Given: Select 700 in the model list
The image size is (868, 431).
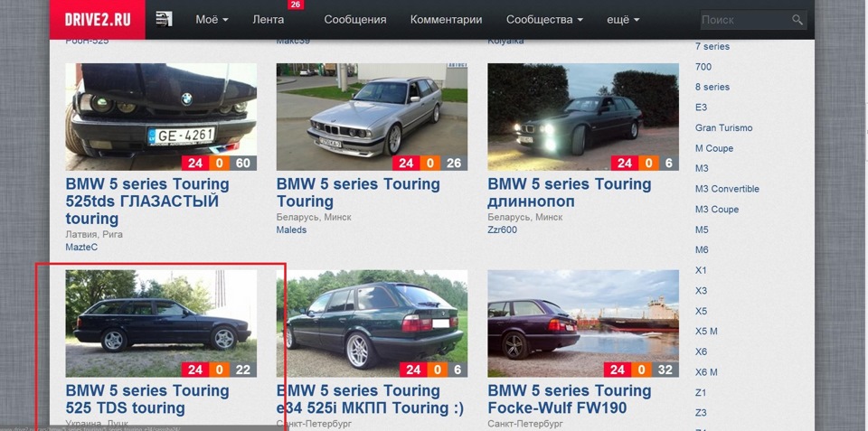Looking at the screenshot, I should tap(703, 67).
